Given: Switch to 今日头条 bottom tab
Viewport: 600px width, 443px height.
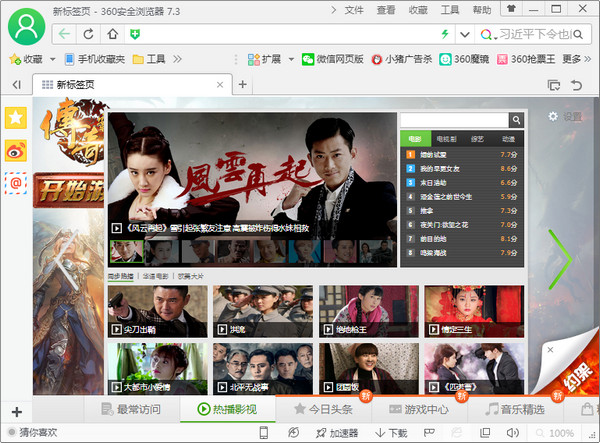Looking at the screenshot, I should click(323, 409).
